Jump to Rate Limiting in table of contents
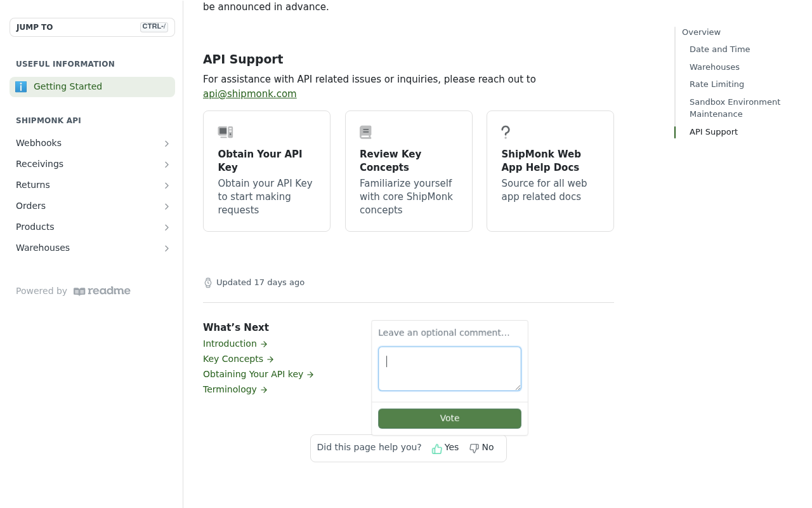 (x=717, y=84)
